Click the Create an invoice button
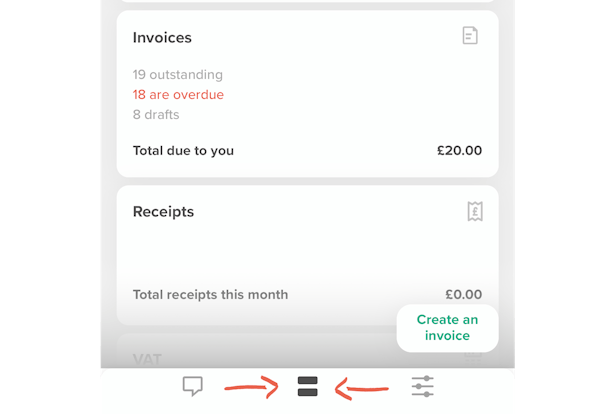The height and width of the screenshot is (414, 615). pos(448,328)
